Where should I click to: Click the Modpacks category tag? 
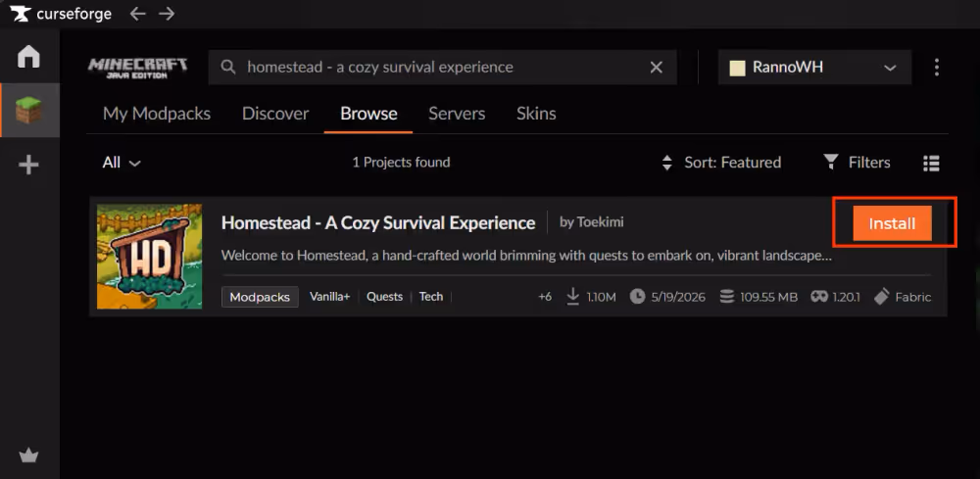(x=260, y=297)
